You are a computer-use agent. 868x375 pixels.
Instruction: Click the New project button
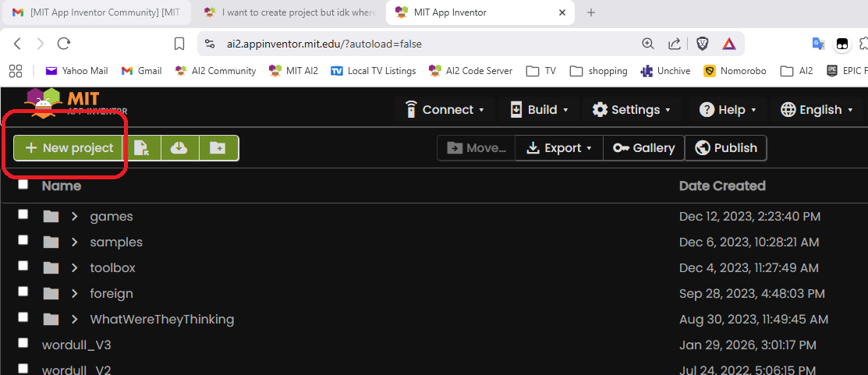(69, 148)
